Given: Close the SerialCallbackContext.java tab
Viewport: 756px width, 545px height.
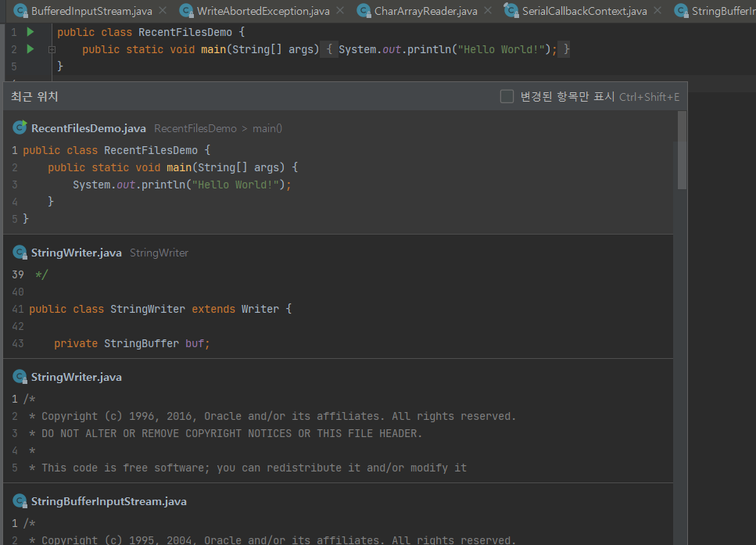Looking at the screenshot, I should (x=657, y=10).
